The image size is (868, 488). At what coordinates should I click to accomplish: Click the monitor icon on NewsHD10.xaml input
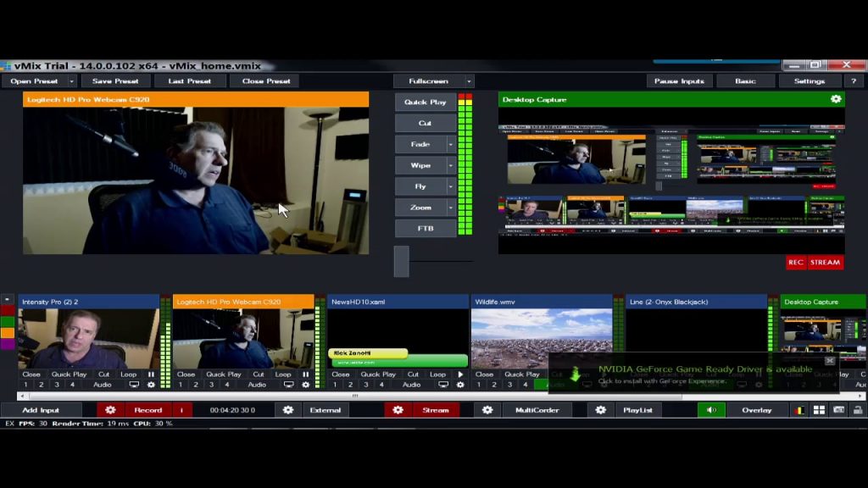tap(442, 385)
